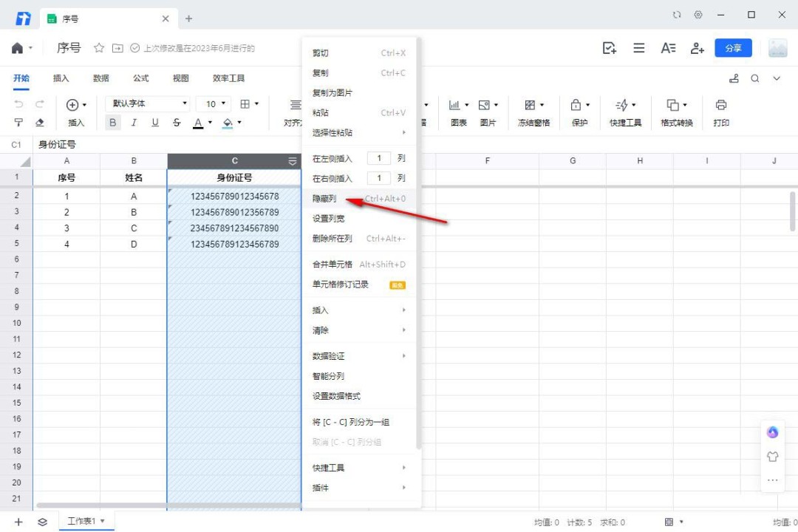Open the font size 10 dropdown
The width and height of the screenshot is (798, 532).
click(x=216, y=104)
